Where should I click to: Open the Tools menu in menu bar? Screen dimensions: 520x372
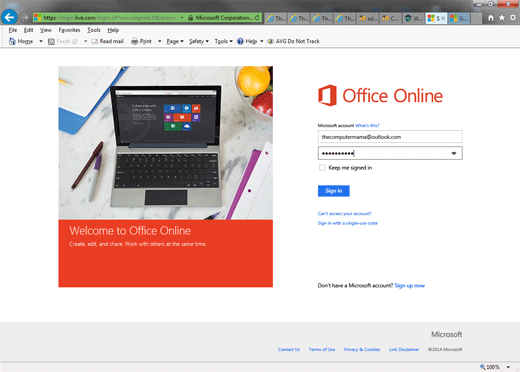94,30
